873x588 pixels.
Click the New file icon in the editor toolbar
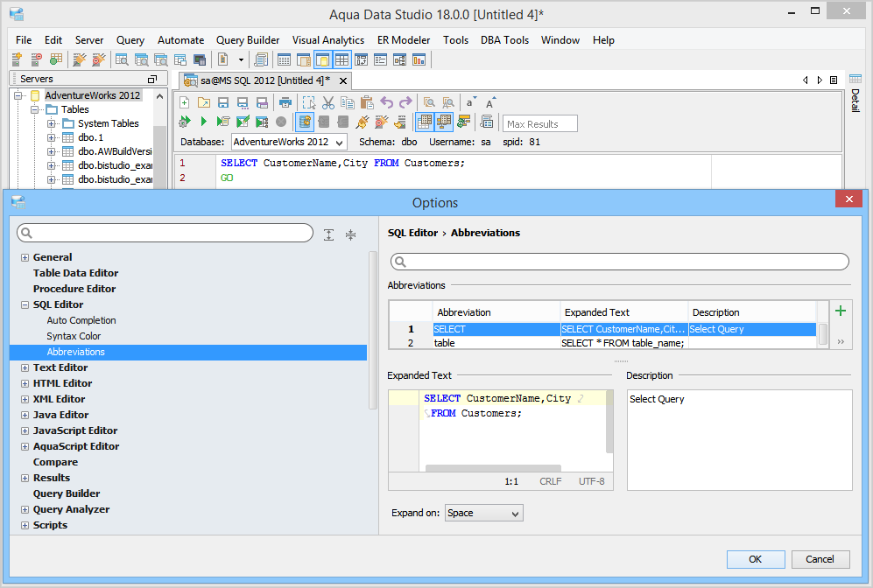click(184, 102)
